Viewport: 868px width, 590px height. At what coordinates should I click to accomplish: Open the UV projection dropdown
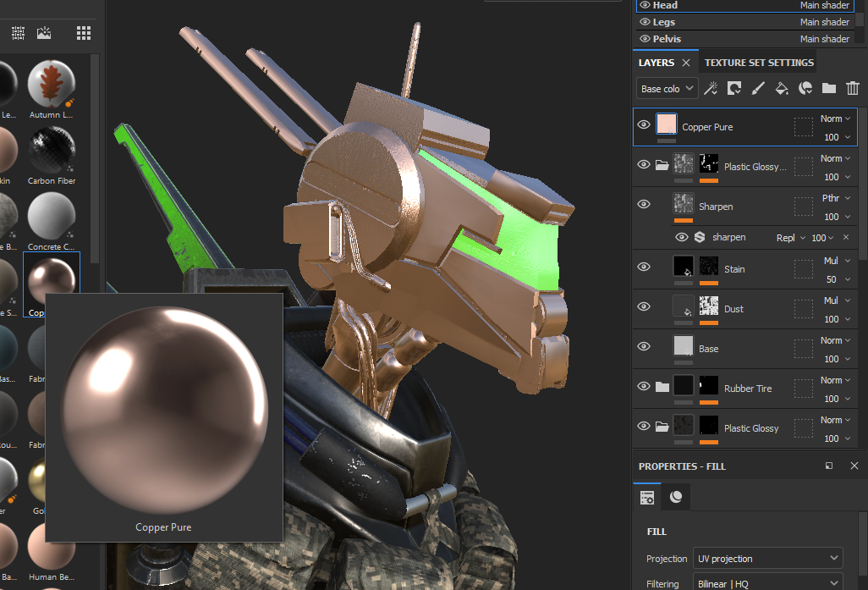(x=767, y=559)
